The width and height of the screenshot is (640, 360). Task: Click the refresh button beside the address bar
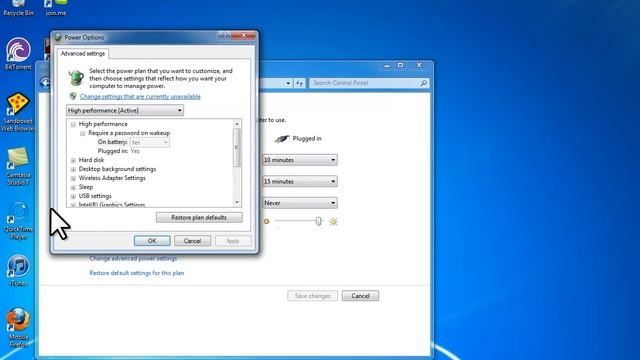coord(300,83)
